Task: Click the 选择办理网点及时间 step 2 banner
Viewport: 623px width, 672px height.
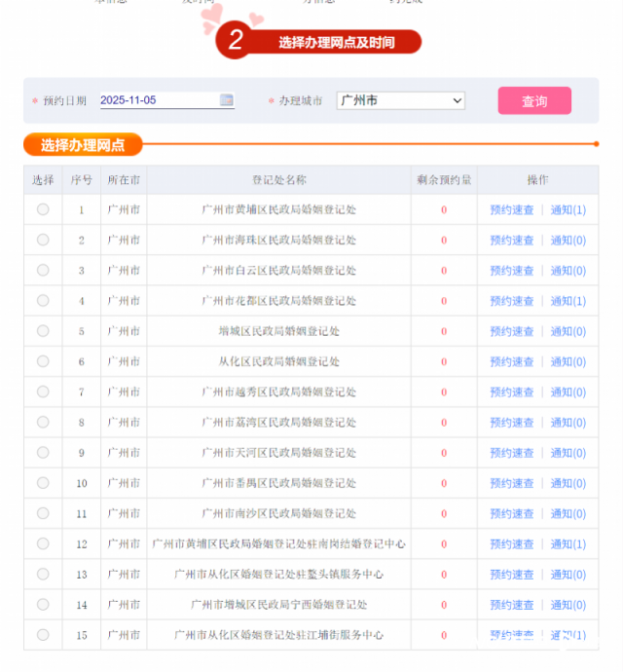Action: pyautogui.click(x=318, y=41)
